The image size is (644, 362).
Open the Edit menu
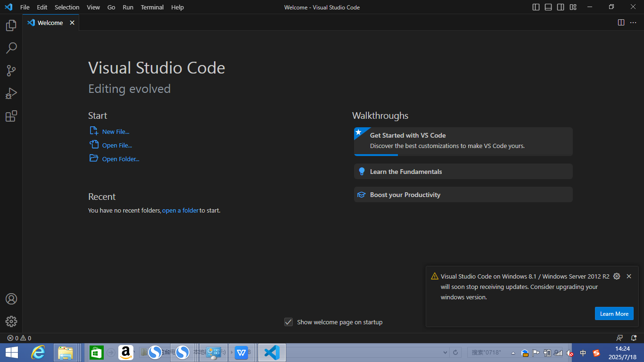point(42,7)
